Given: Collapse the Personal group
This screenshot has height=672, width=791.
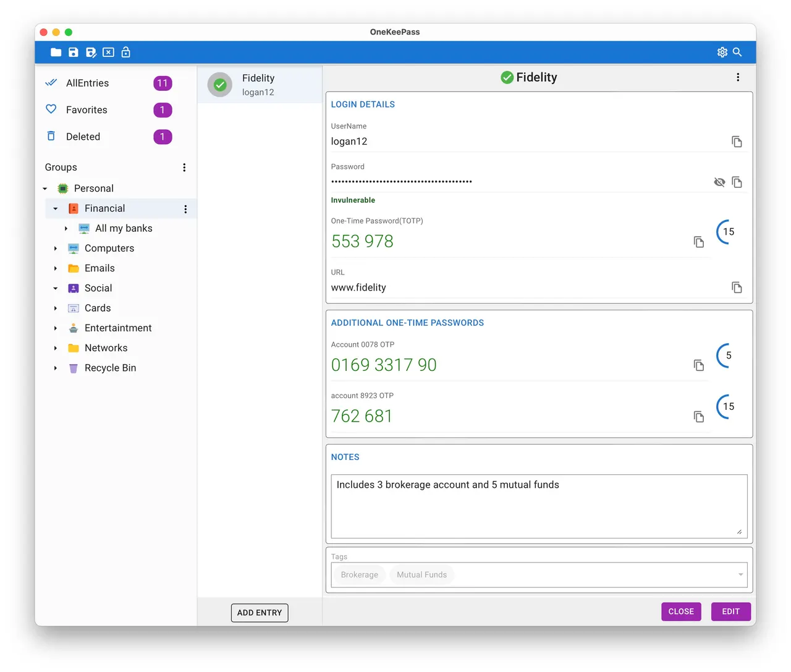Looking at the screenshot, I should tap(45, 189).
